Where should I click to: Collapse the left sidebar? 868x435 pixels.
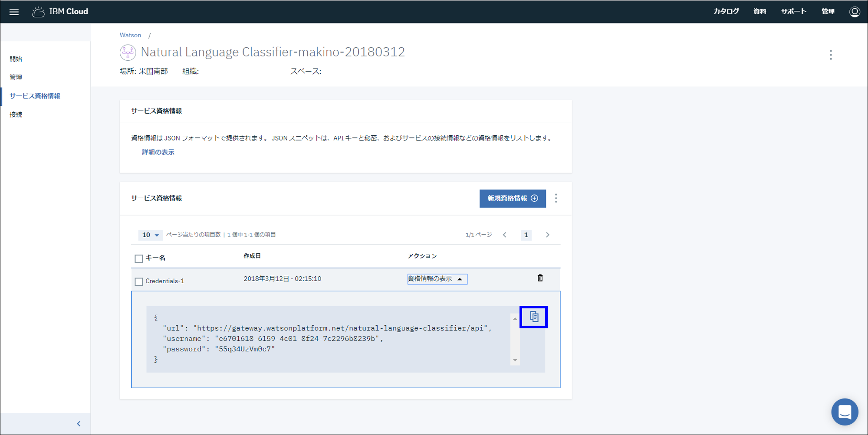coord(79,424)
